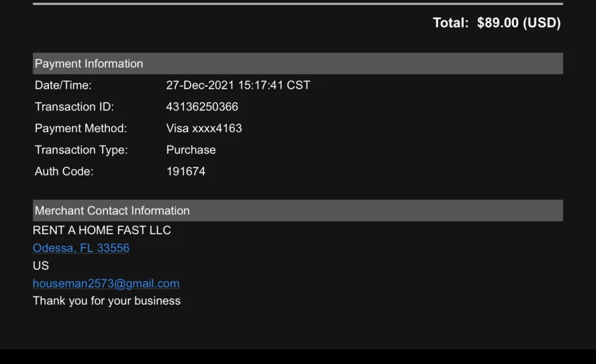Click the Transaction Type field label
This screenshot has height=364, width=596.
[x=81, y=150]
